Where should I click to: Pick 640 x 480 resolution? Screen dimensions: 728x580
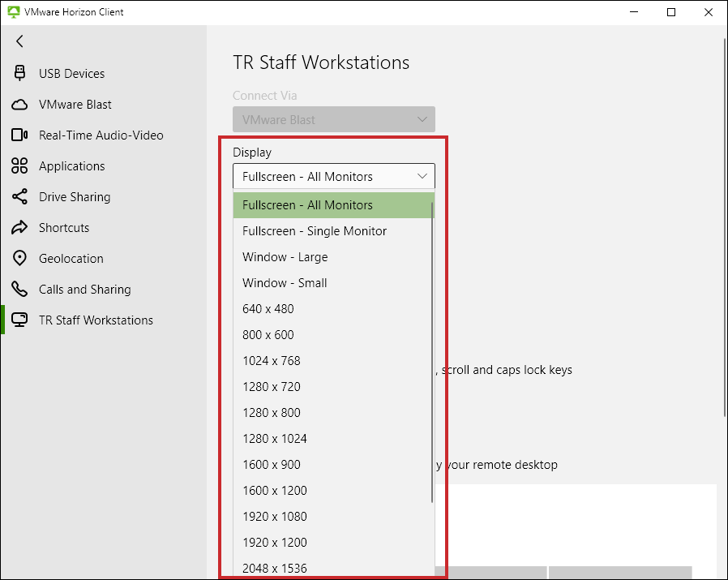[332, 309]
